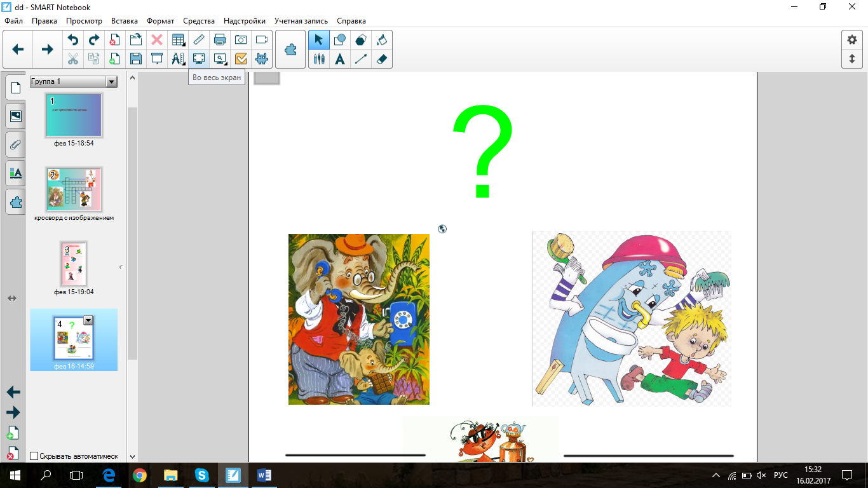Switch to the Gallery tab in the sidebar
The width and height of the screenshot is (868, 488).
click(x=16, y=116)
